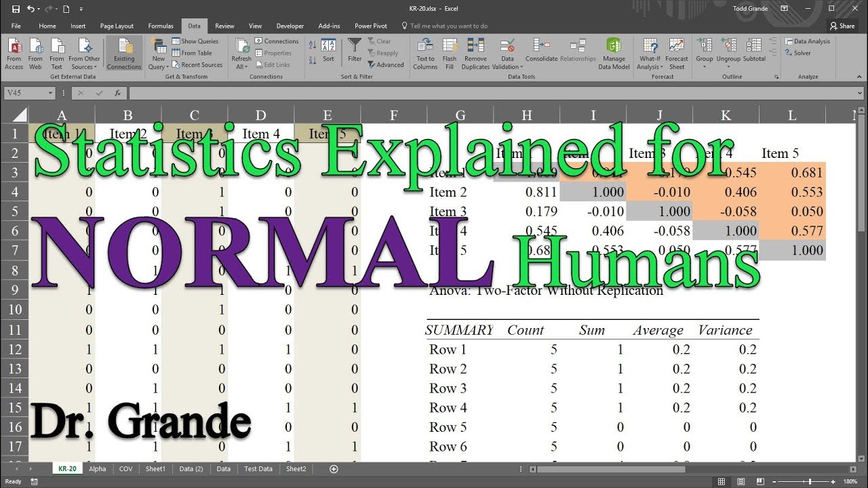Apply Flash Fill

(450, 54)
